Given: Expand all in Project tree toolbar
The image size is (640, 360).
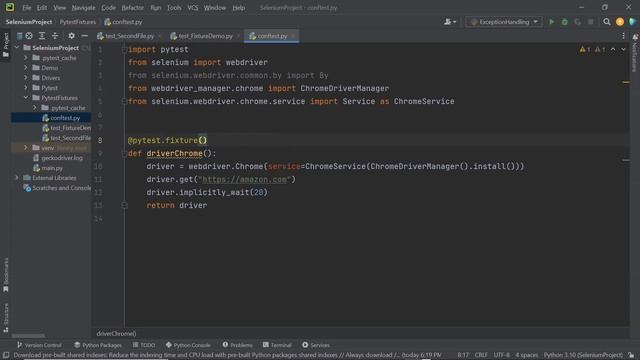Looking at the screenshot, I should point(42,36).
